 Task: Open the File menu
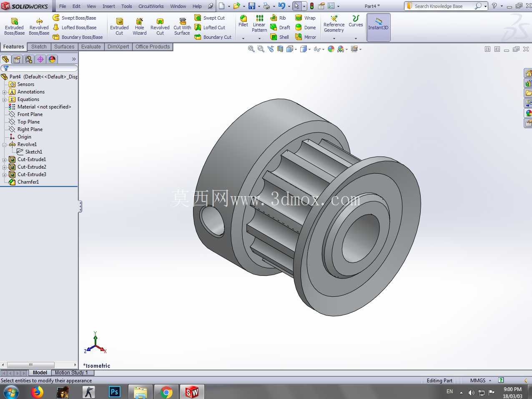coord(63,6)
